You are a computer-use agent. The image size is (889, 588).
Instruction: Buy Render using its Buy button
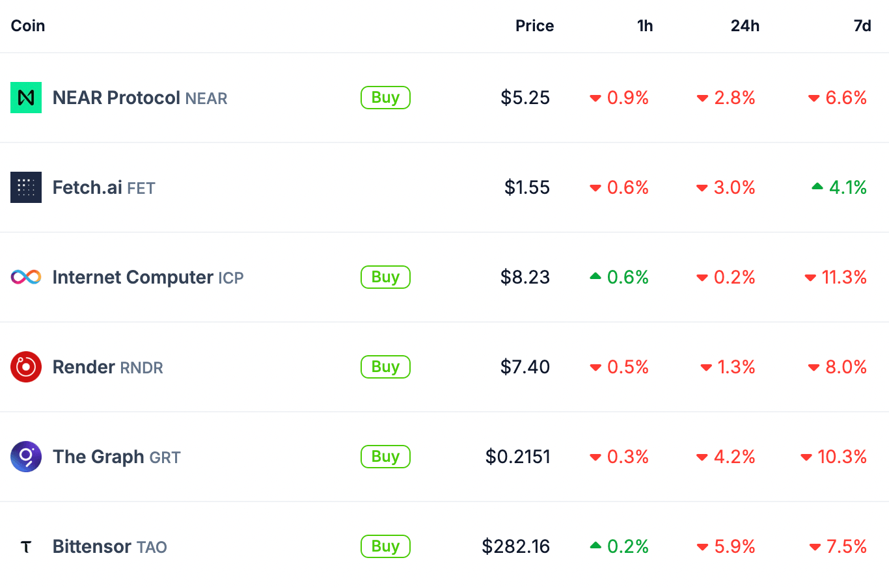click(x=385, y=367)
